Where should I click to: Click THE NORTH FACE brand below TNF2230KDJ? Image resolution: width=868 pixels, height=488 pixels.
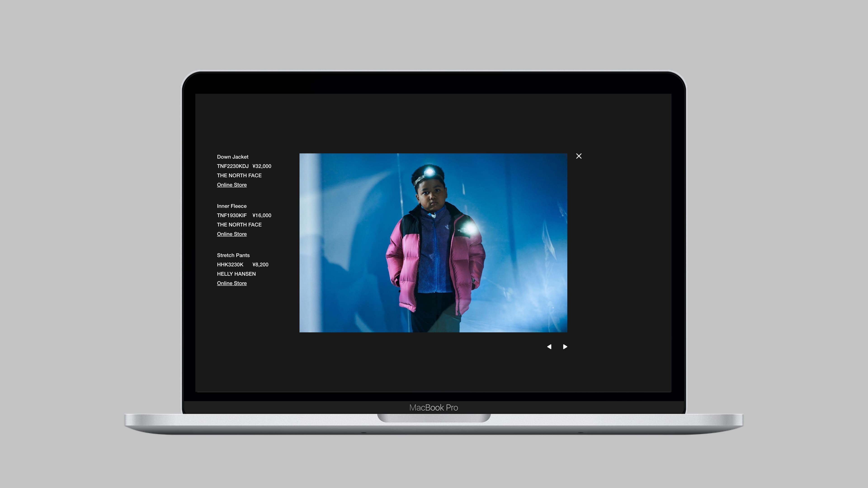(x=239, y=176)
